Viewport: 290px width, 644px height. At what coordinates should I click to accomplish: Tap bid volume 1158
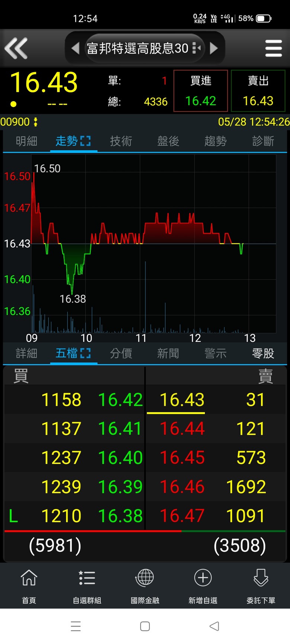point(61,400)
